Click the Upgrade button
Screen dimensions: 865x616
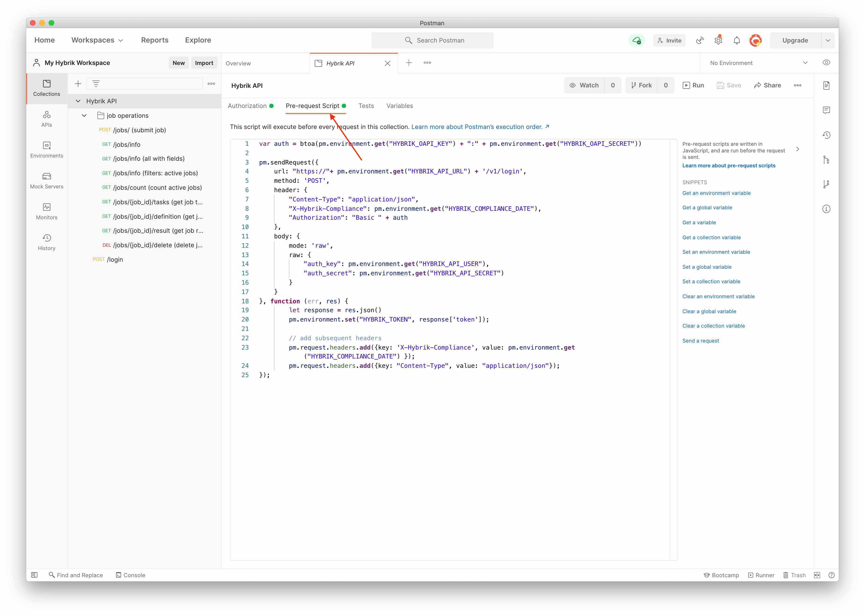(x=795, y=40)
